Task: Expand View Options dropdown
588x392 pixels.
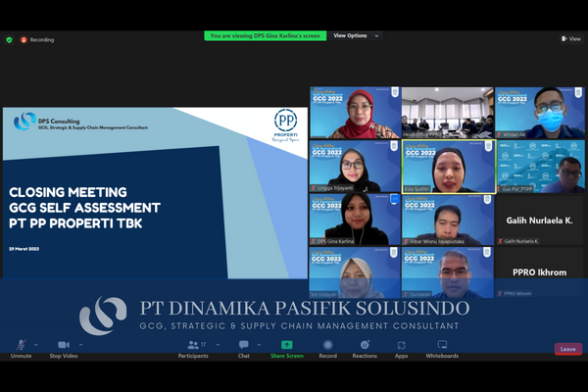Action: point(354,35)
